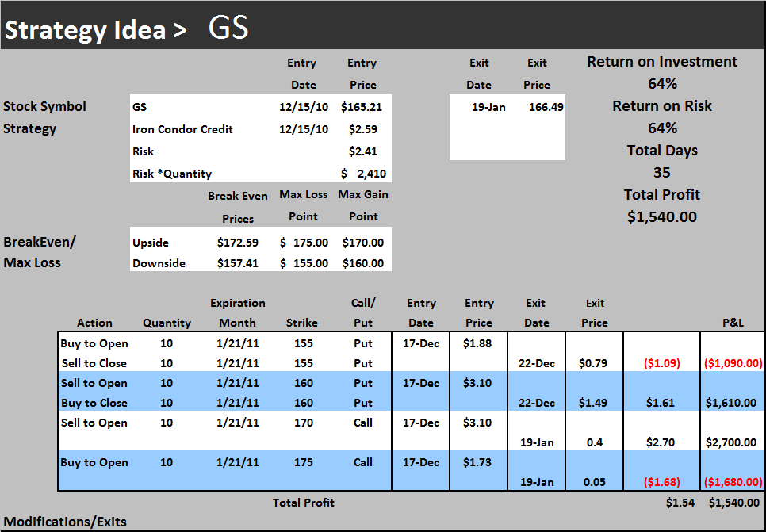Click the "Return on Investment" heading
The height and width of the screenshot is (532, 766).
[x=662, y=62]
